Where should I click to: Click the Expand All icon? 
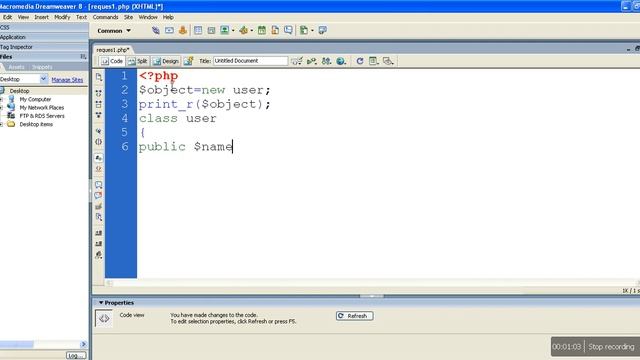(x=99, y=116)
